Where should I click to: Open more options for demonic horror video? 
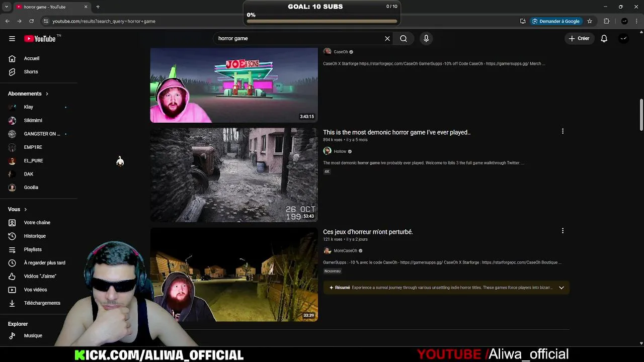pos(562,131)
